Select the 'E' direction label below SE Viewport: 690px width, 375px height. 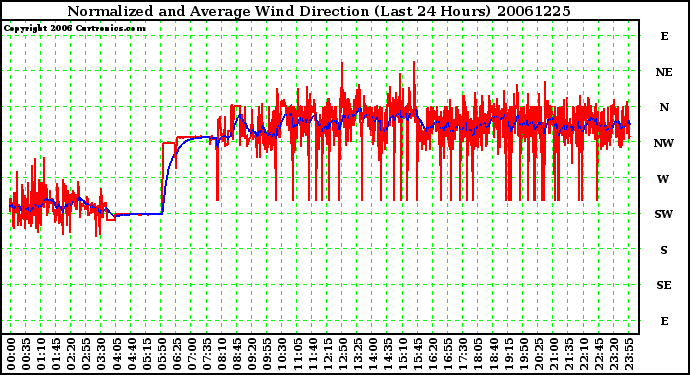click(664, 321)
